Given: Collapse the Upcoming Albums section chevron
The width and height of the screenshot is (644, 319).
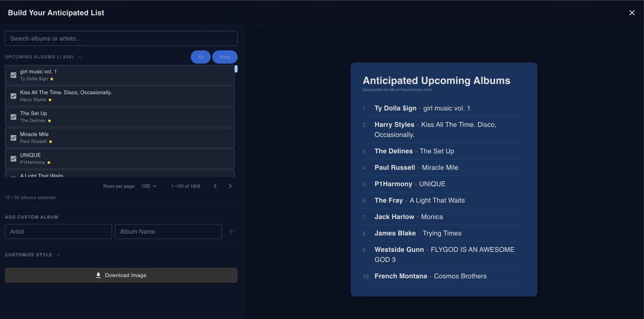Looking at the screenshot, I should pyautogui.click(x=80, y=57).
